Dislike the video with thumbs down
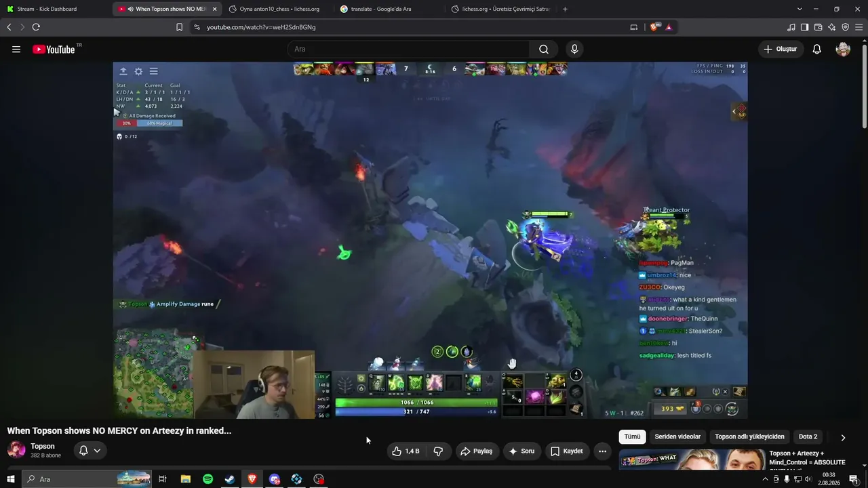Viewport: 868px width, 488px height. (438, 451)
